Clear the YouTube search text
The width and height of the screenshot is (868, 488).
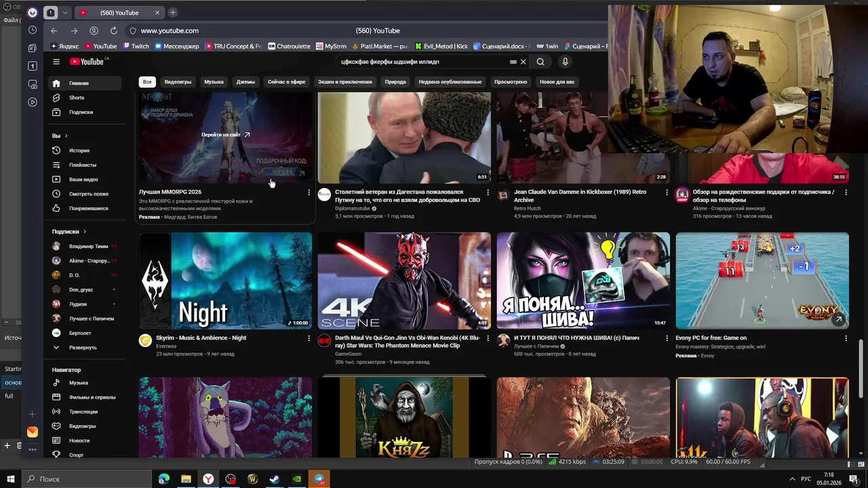[x=523, y=62]
